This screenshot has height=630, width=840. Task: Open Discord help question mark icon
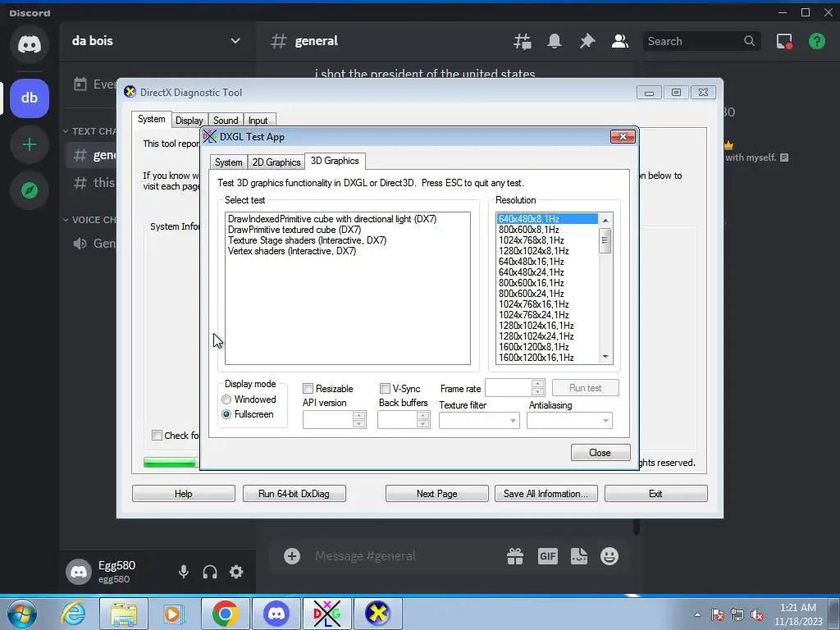[x=817, y=41]
